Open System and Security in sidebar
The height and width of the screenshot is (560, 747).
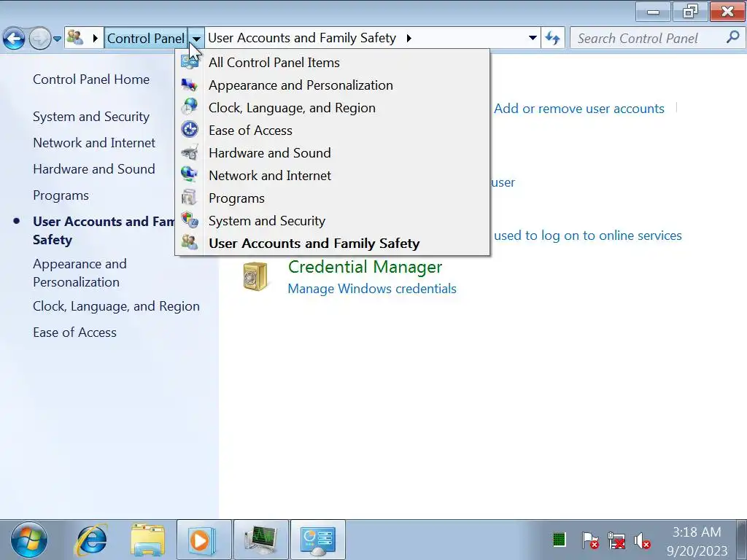91,117
